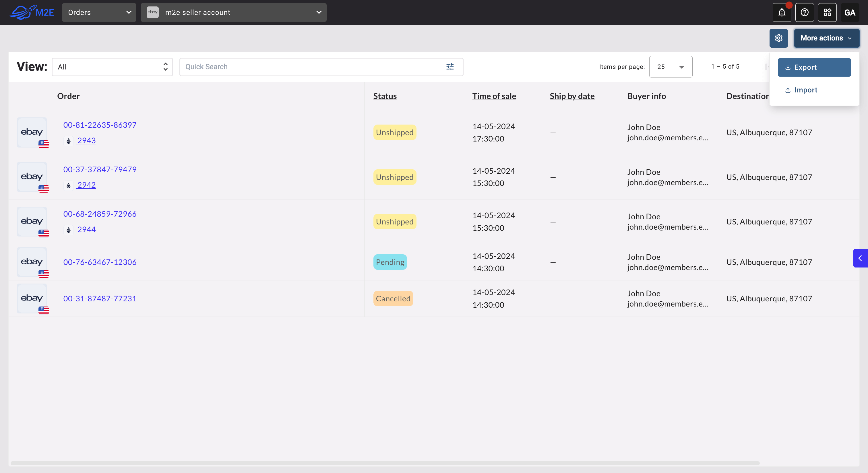Open order link 00-81-22635-86397
The height and width of the screenshot is (473, 868).
click(100, 125)
